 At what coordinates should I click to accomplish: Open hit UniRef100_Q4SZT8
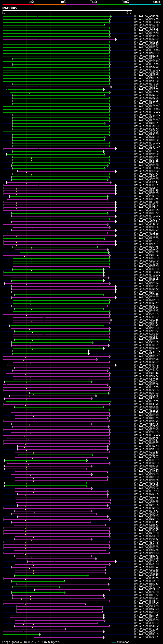click(146, 25)
